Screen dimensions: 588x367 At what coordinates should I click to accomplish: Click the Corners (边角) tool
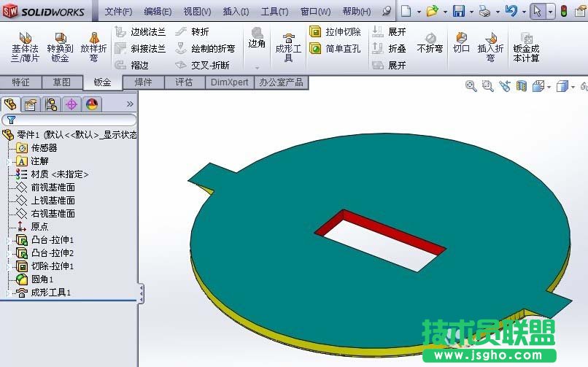[257, 38]
